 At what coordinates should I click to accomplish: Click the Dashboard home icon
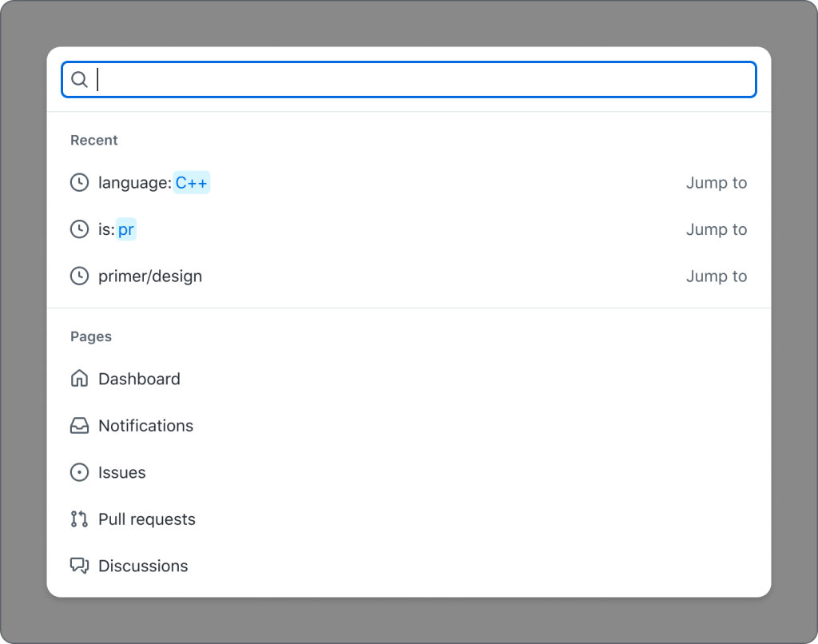click(x=79, y=379)
